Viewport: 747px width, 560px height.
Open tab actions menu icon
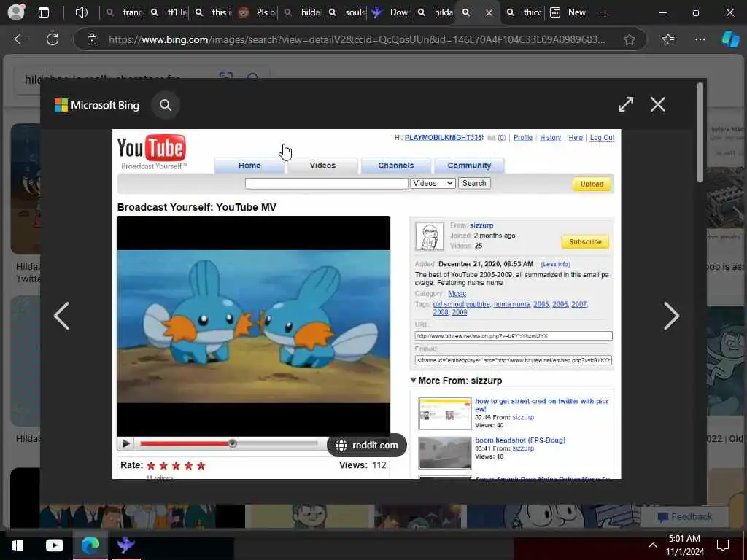point(43,12)
